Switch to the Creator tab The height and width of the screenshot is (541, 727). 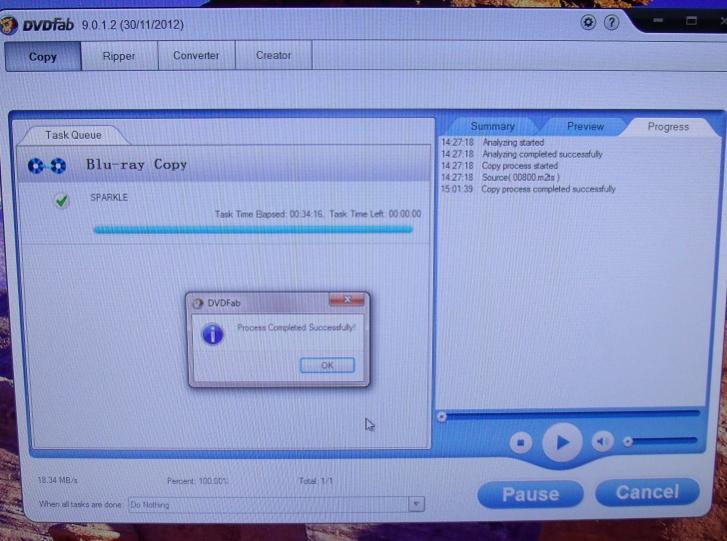click(x=274, y=55)
